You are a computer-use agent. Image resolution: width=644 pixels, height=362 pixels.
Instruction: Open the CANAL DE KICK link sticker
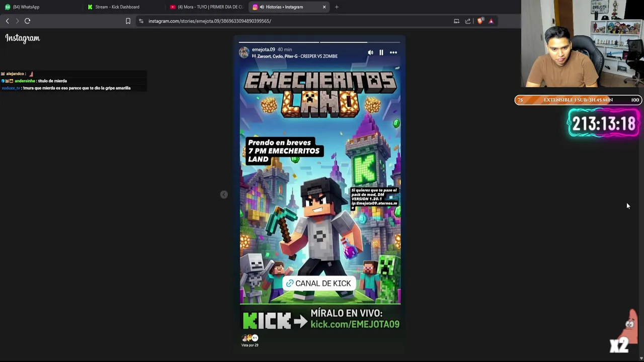tap(318, 284)
